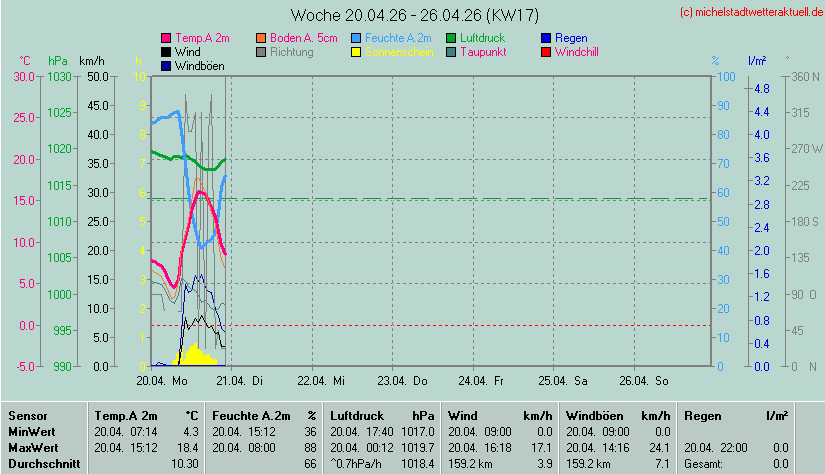Click the 23.04. Do date on the axis
The width and height of the screenshot is (825, 474).
point(402,381)
